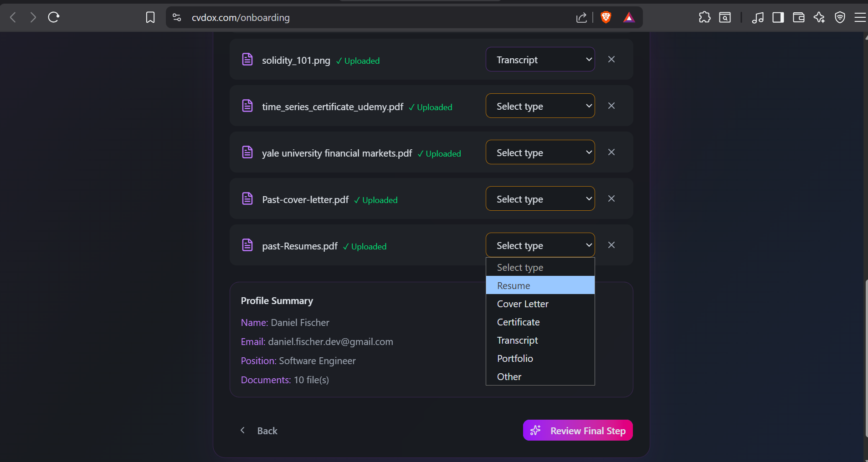
Task: Click Review Final Step button
Action: (x=578, y=430)
